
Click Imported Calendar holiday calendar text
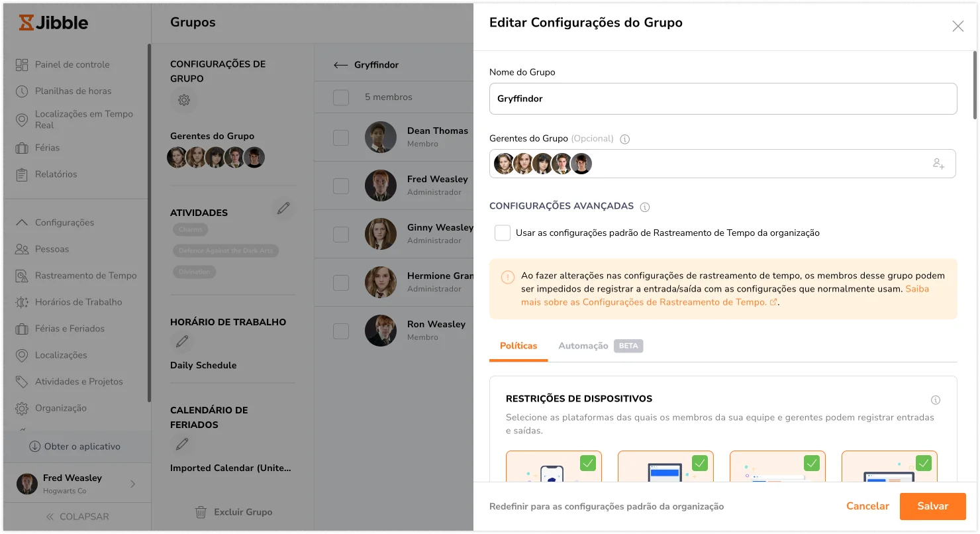click(230, 468)
